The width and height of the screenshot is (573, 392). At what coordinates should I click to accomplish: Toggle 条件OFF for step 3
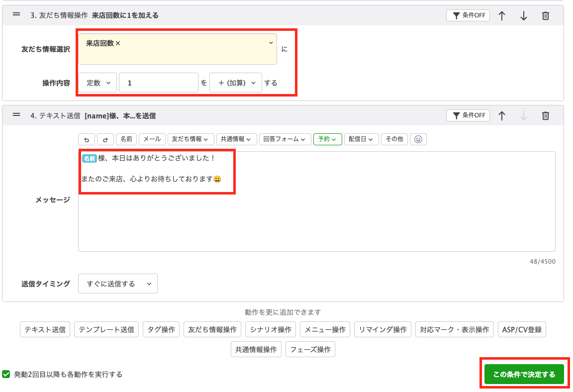[468, 15]
